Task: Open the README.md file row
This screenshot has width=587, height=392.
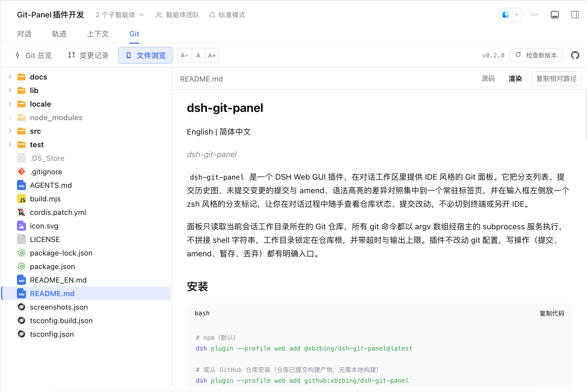Action: click(86, 293)
